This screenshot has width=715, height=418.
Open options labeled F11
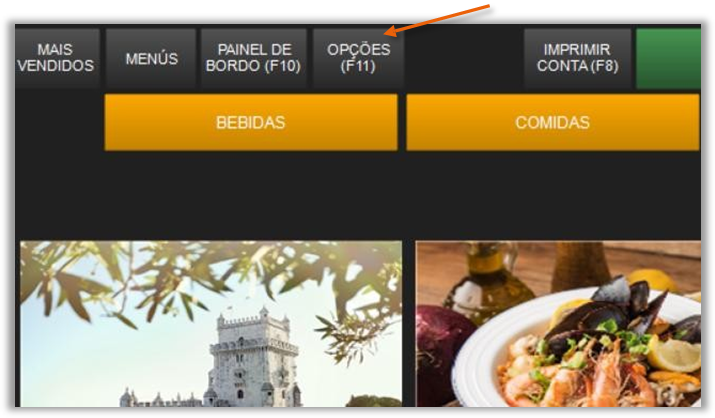coord(358,58)
